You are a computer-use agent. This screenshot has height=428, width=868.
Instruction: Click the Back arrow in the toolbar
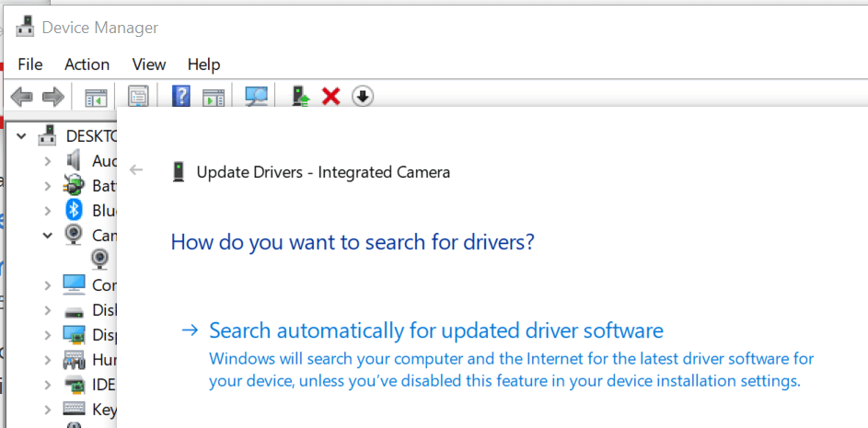[x=22, y=96]
